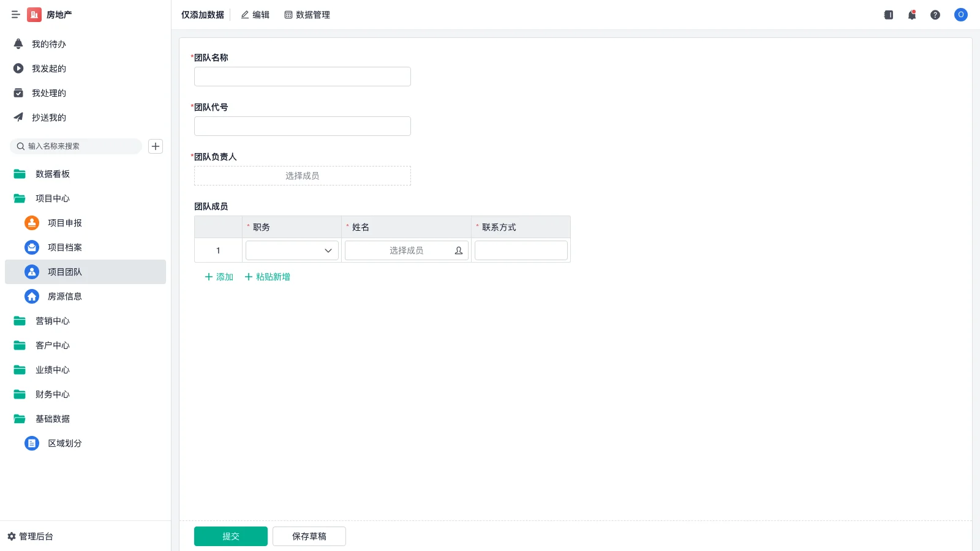Open the notifications bell with red badge
This screenshot has width=980, height=551.
[x=911, y=15]
